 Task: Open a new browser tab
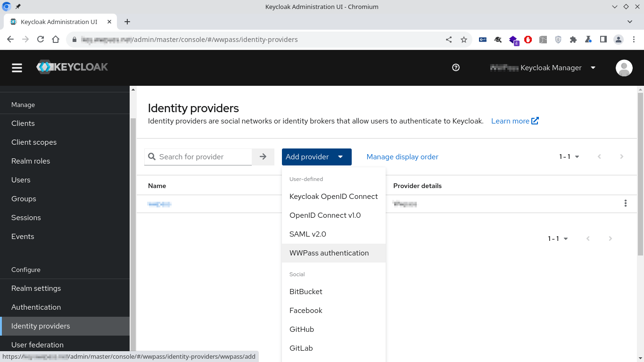pyautogui.click(x=127, y=22)
